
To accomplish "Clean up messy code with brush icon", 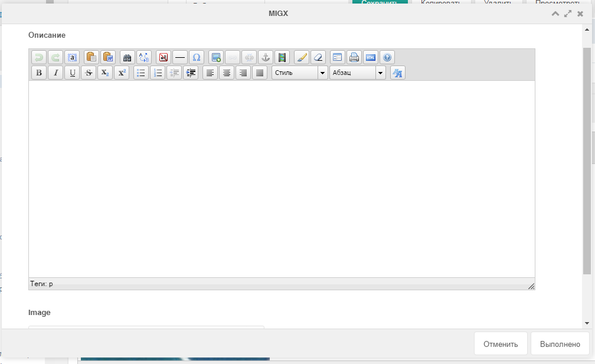I will [302, 57].
